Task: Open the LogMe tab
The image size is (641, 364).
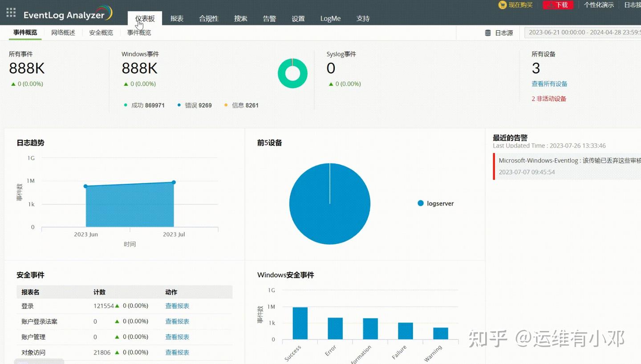Action: click(x=330, y=18)
